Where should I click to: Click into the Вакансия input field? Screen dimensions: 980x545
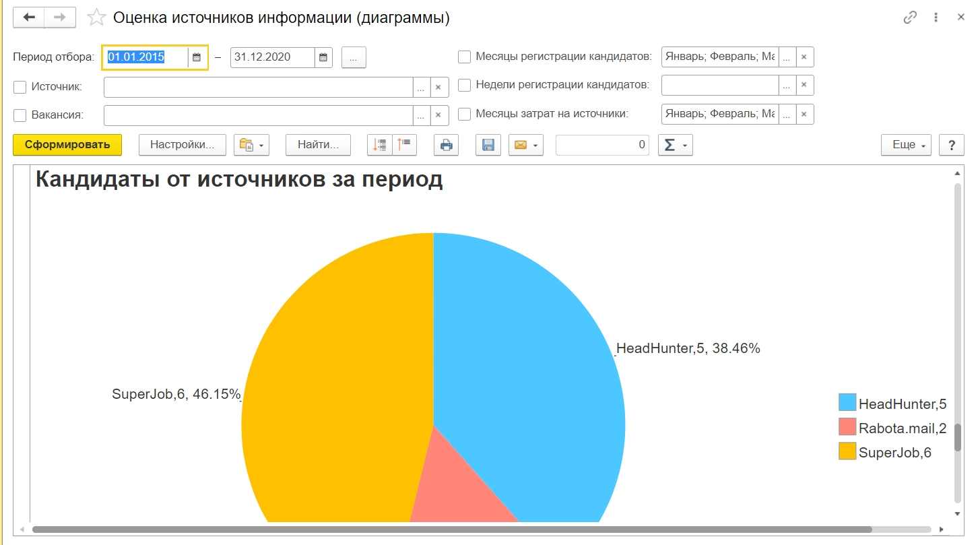(x=258, y=115)
